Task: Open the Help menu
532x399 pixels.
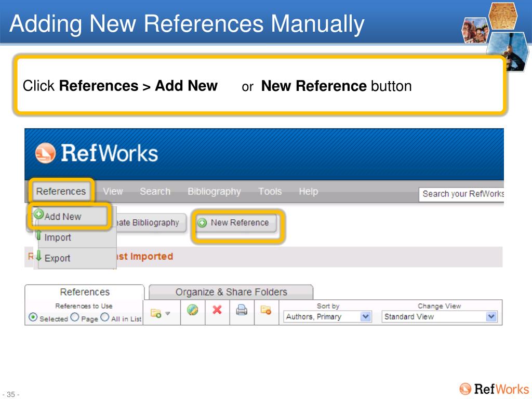Action: click(x=309, y=191)
